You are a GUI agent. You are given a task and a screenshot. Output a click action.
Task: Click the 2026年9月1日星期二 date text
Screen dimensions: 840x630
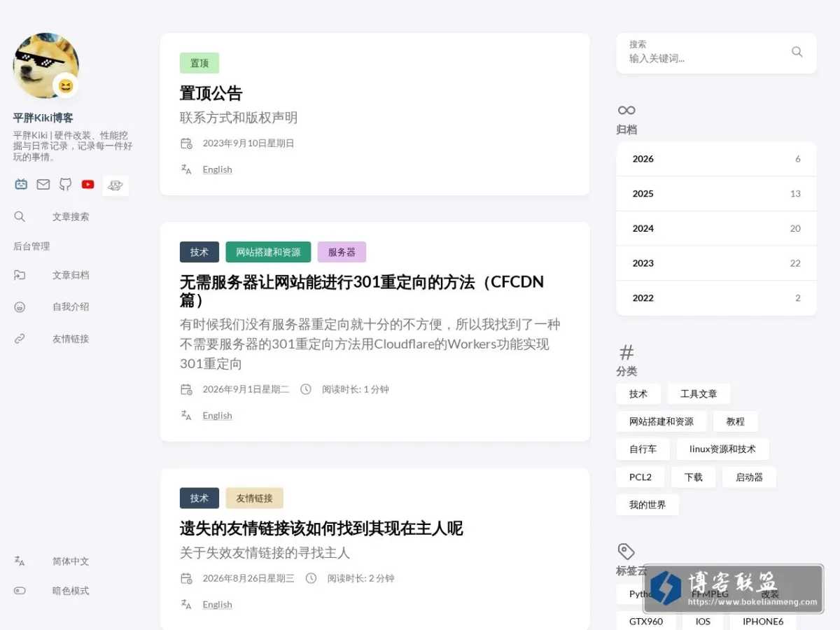[246, 389]
